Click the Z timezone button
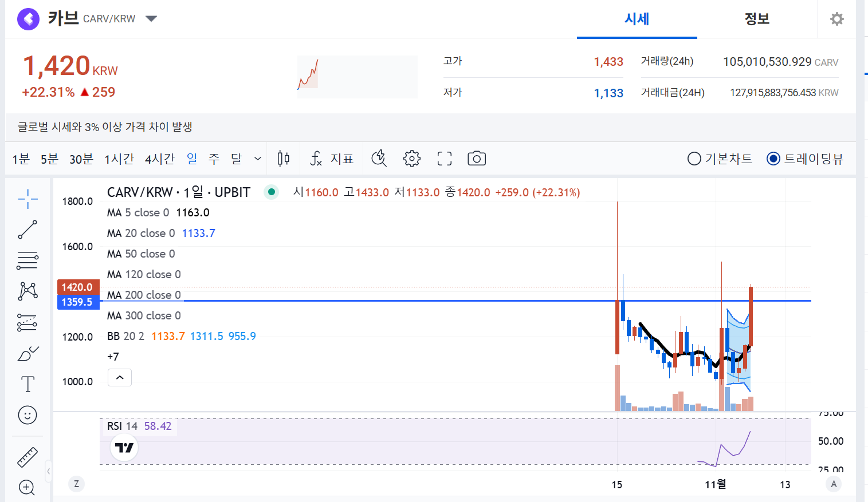 77,484
